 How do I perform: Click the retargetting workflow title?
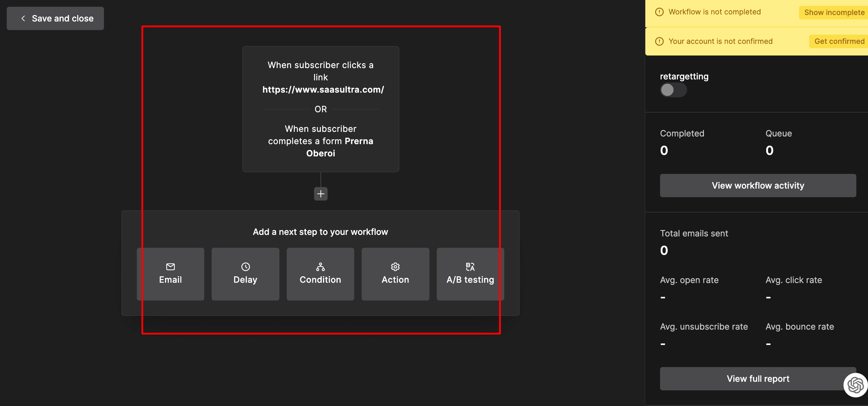684,76
